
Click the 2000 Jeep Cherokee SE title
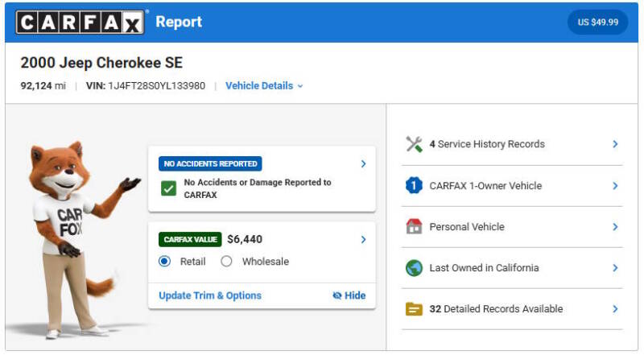tap(101, 63)
